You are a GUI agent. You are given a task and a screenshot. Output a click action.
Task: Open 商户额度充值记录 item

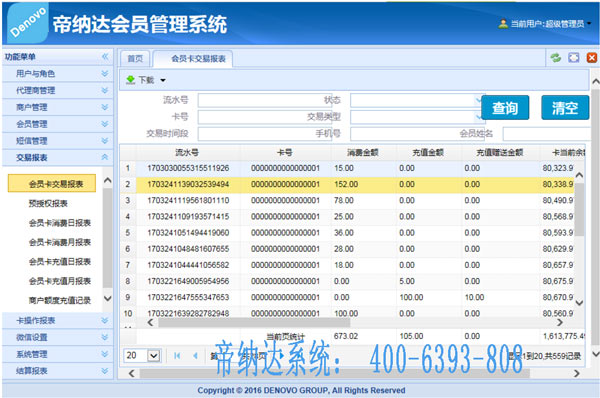[60, 300]
